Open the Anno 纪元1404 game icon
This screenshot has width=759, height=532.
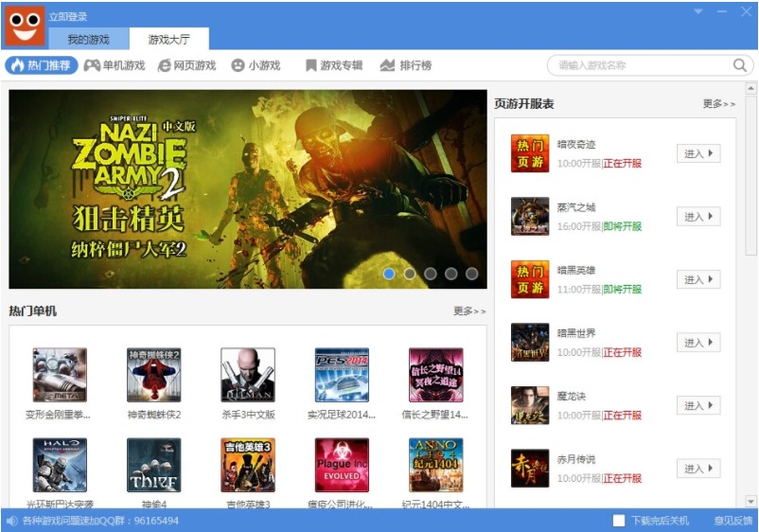point(435,465)
